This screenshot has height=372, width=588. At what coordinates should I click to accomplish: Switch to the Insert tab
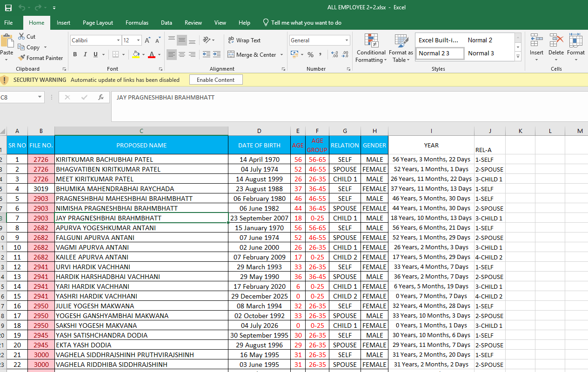(64, 22)
